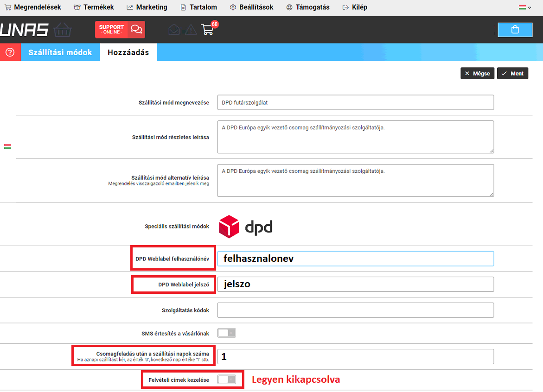Open the Beállítások menu

[252, 7]
